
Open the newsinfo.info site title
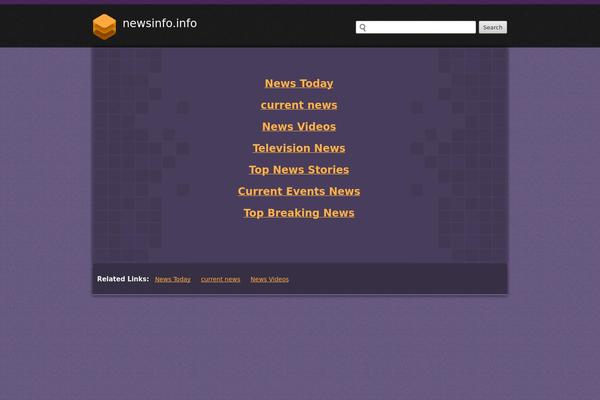point(160,23)
